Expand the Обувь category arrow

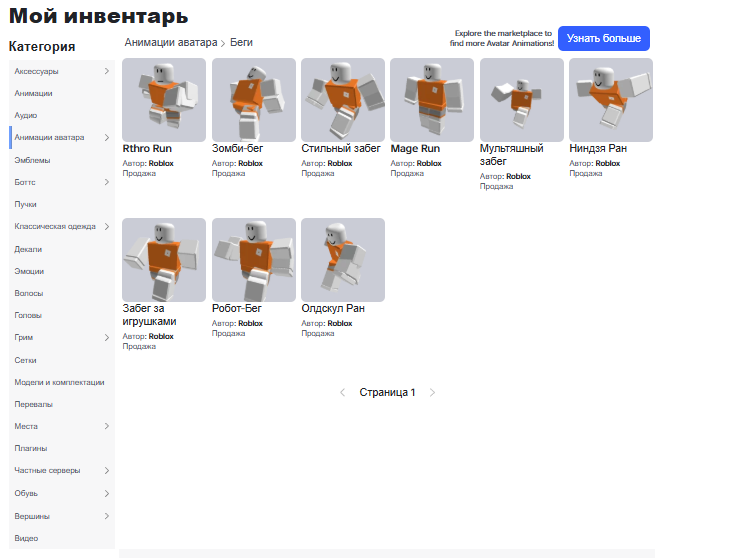pyautogui.click(x=106, y=494)
